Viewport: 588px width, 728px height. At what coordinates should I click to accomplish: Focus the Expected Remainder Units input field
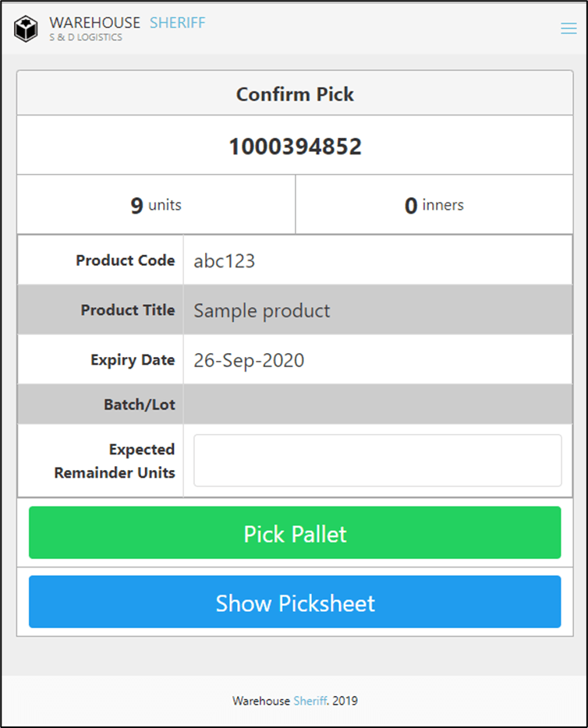tap(377, 461)
